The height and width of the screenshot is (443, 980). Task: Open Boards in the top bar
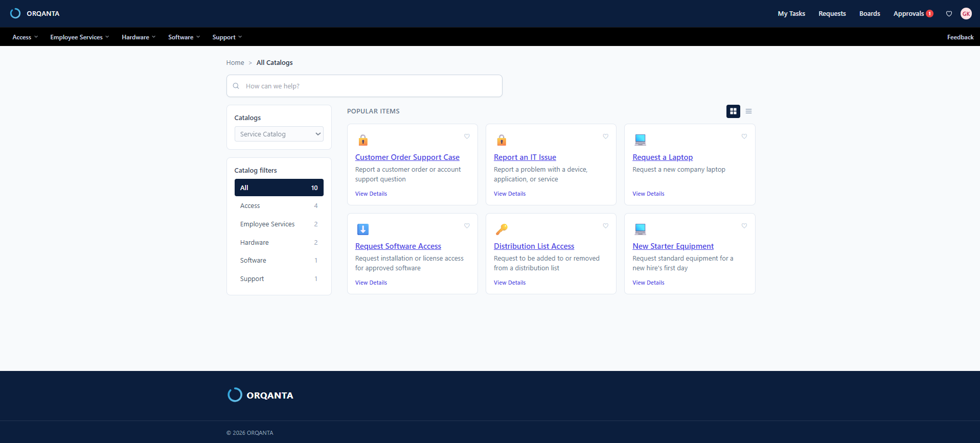click(870, 14)
